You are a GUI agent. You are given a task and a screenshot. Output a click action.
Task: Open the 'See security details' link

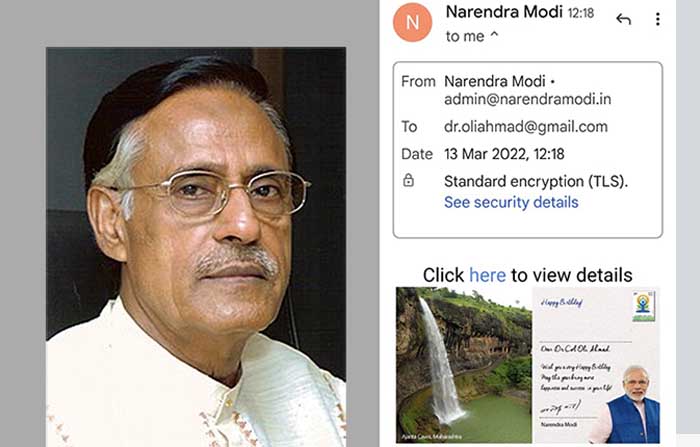[x=511, y=202]
